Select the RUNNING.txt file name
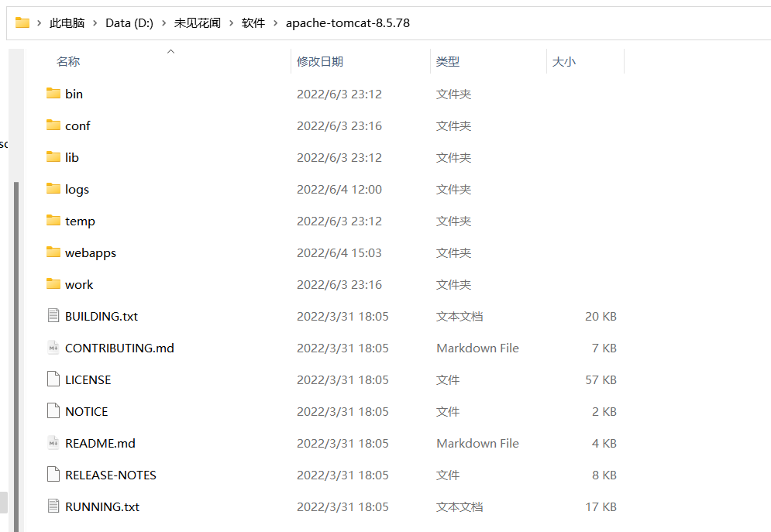Screen dimensions: 771x532 pyautogui.click(x=102, y=506)
